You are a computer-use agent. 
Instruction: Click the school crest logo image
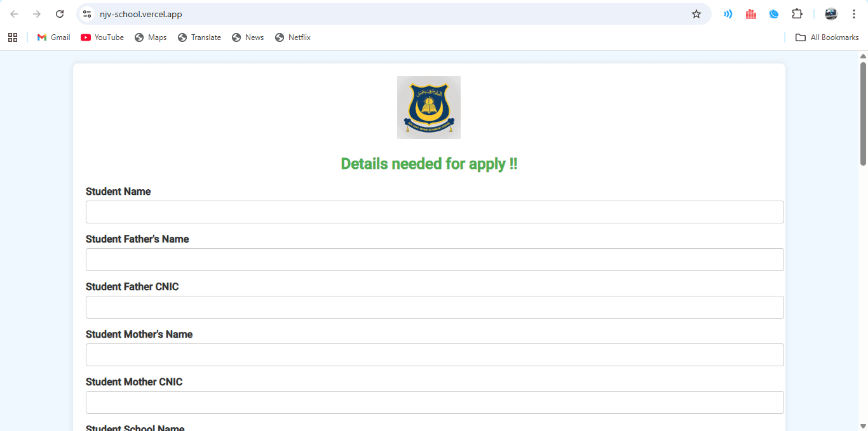coord(429,107)
